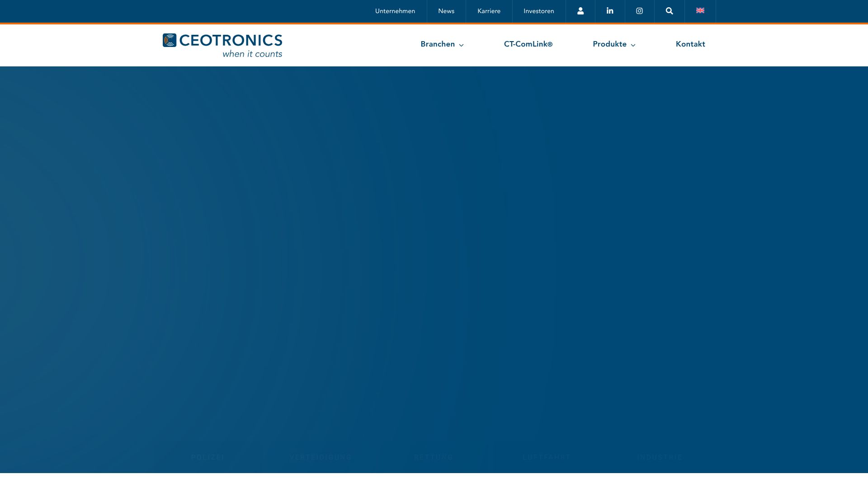Open the CT-ComLink® menu item
Image resolution: width=868 pixels, height=488 pixels.
pos(528,44)
